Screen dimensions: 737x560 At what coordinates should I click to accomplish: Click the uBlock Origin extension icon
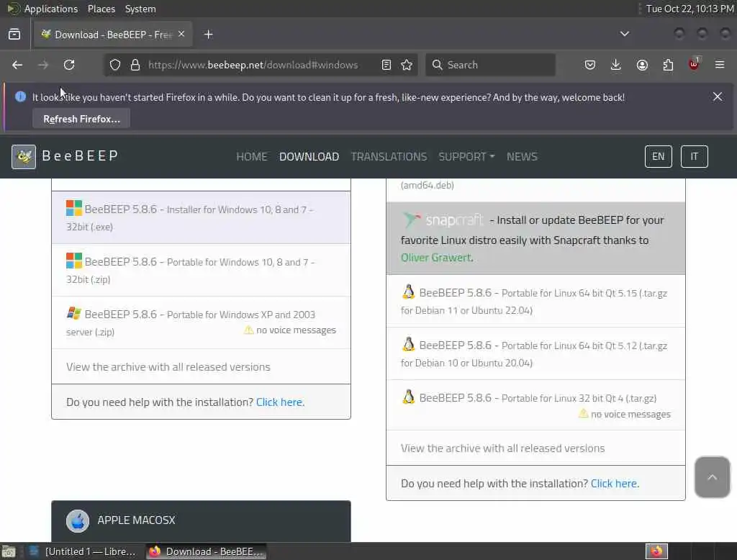[x=695, y=64]
